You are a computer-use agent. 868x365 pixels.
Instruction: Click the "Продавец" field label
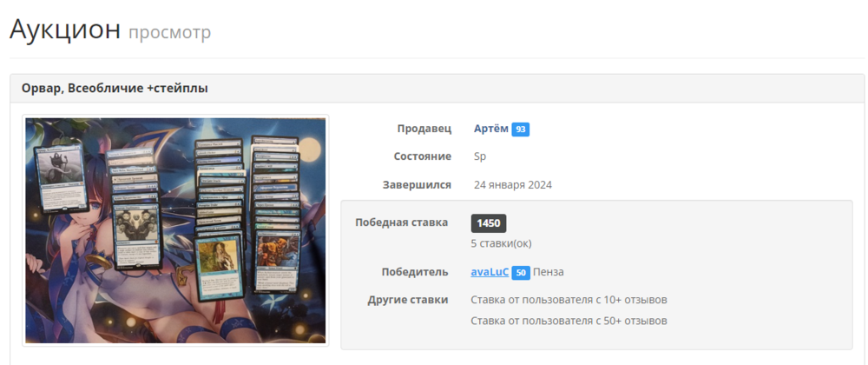pos(424,129)
